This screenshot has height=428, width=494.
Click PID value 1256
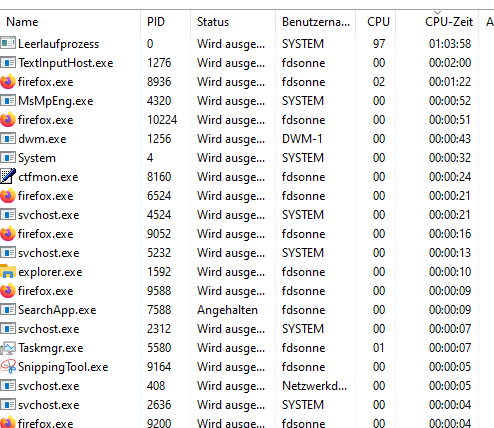(x=159, y=139)
